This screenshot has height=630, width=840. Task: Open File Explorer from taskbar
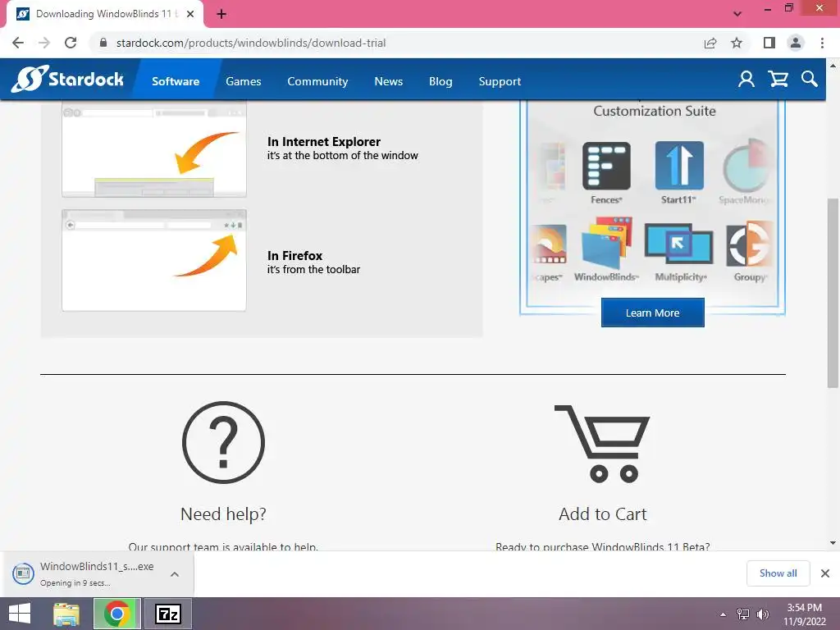[x=66, y=614]
